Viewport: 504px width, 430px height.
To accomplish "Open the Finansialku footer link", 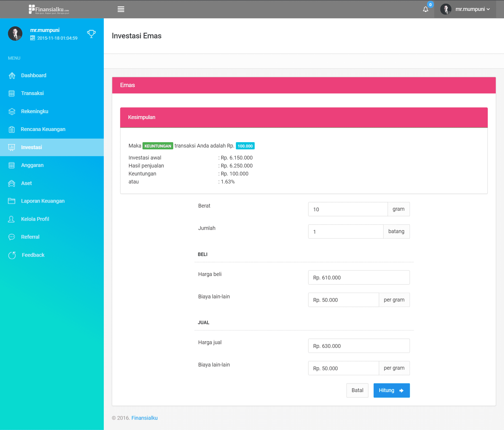I will (144, 418).
